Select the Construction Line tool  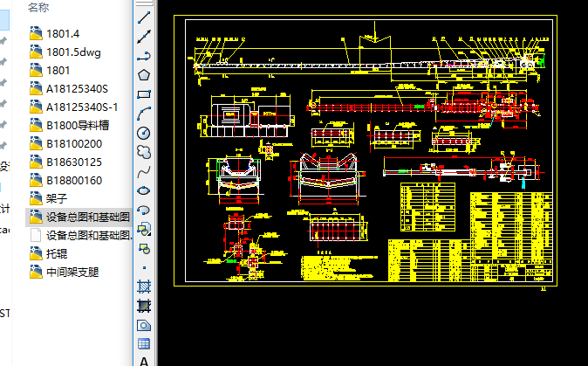click(x=144, y=37)
